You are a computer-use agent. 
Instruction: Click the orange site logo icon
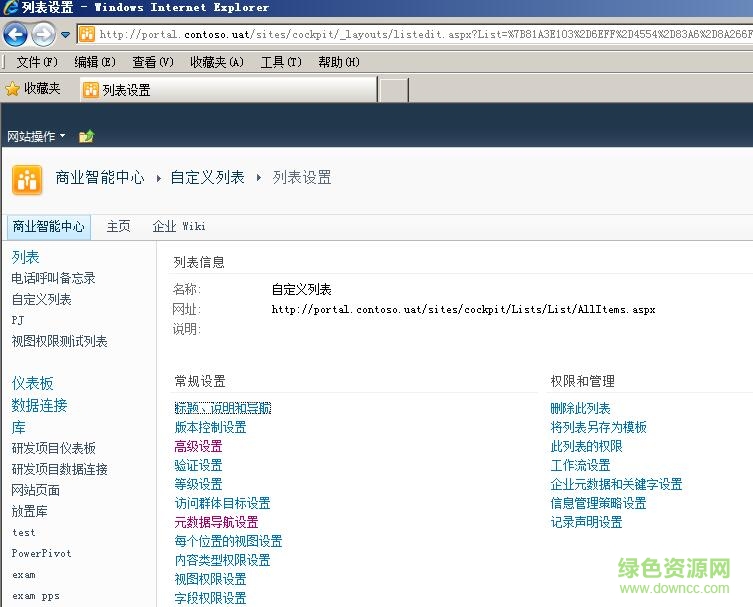[x=27, y=180]
